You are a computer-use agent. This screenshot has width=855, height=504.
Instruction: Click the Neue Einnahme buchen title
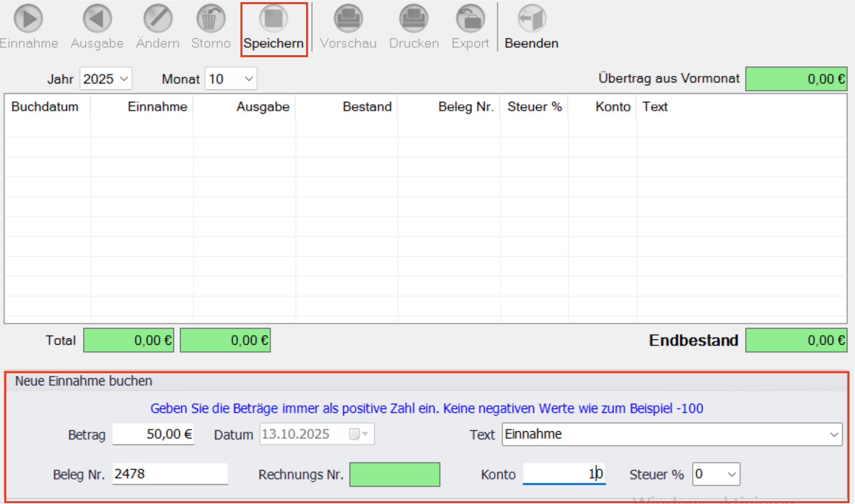(83, 381)
